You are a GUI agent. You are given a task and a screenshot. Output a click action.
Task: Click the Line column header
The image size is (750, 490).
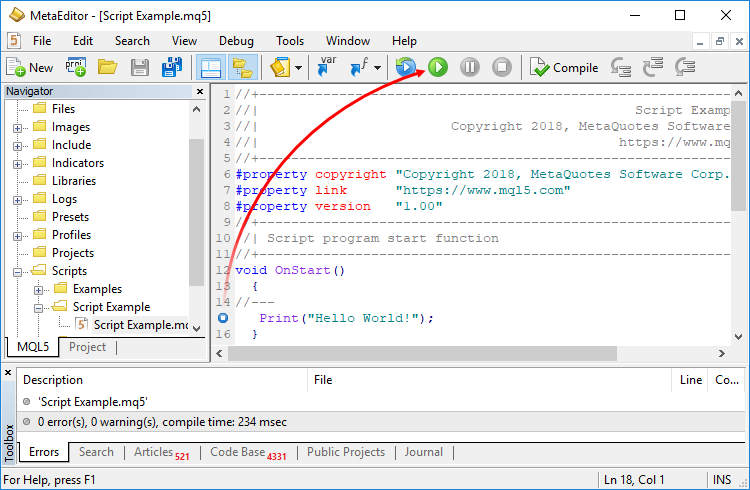pos(690,380)
